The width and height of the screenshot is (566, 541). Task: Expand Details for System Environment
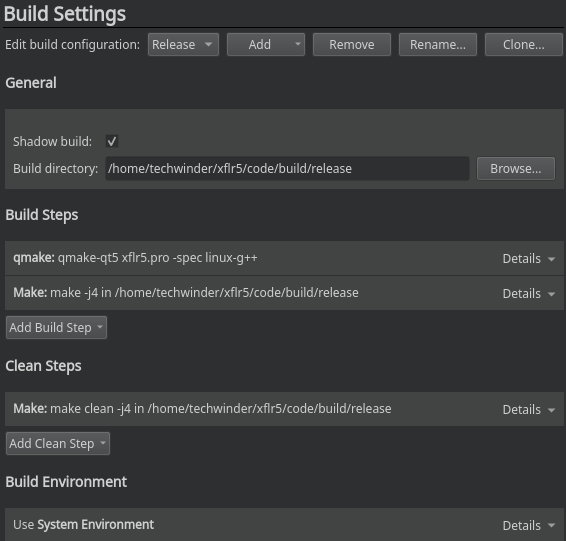pos(528,525)
